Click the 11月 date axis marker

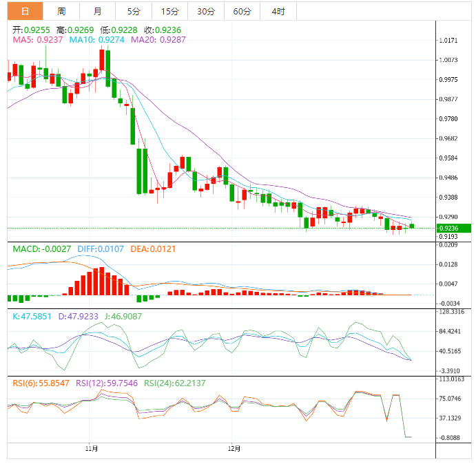point(92,448)
